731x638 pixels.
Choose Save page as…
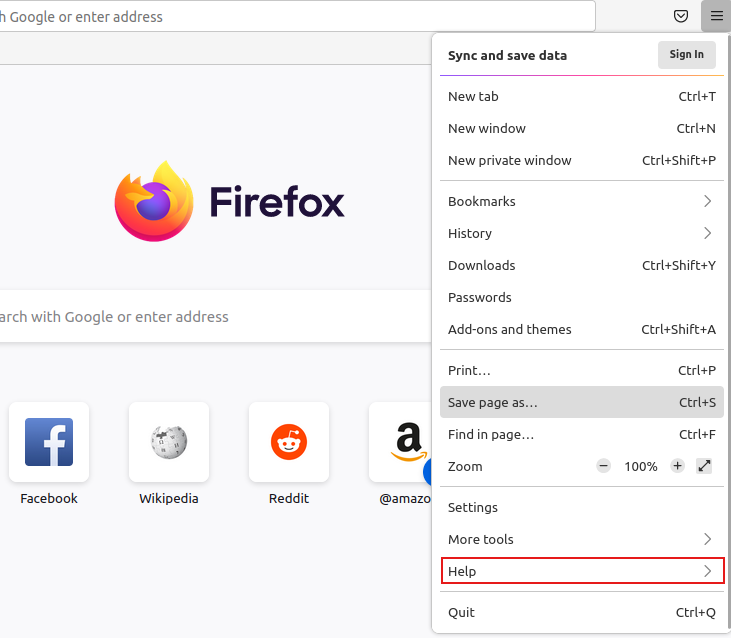tap(582, 402)
